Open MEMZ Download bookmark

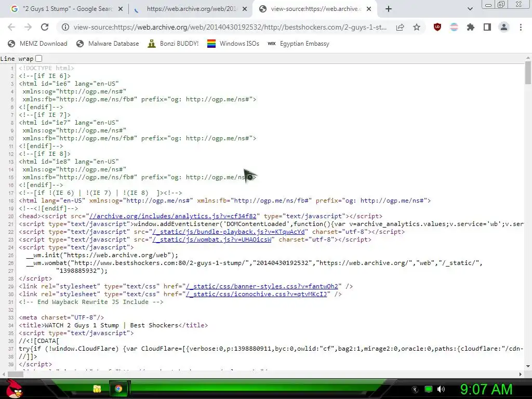(x=37, y=44)
